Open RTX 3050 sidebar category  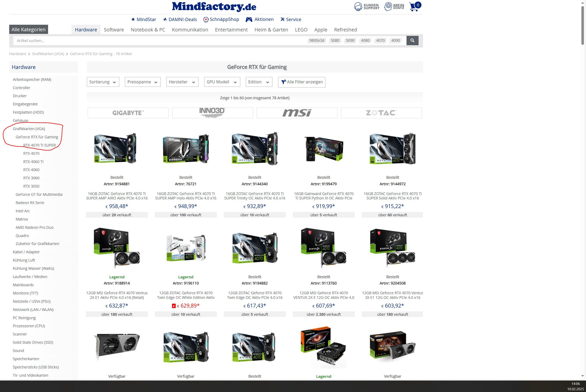click(x=31, y=186)
